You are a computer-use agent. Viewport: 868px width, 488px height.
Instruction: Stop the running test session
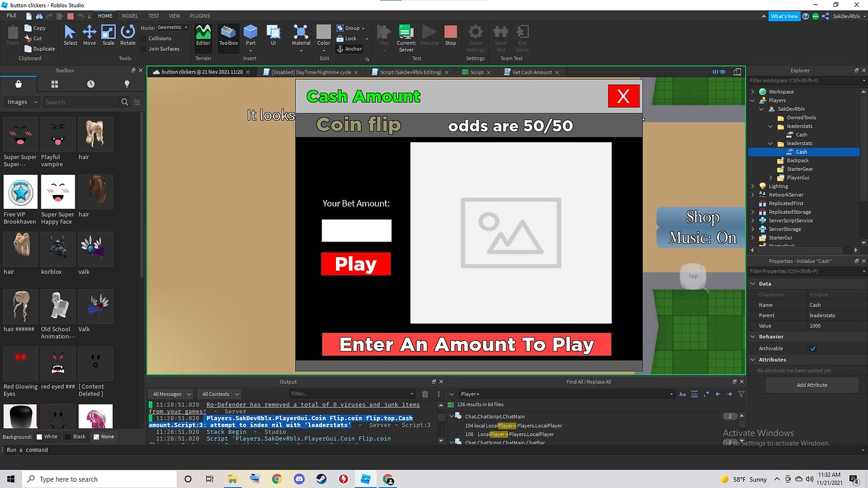450,36
